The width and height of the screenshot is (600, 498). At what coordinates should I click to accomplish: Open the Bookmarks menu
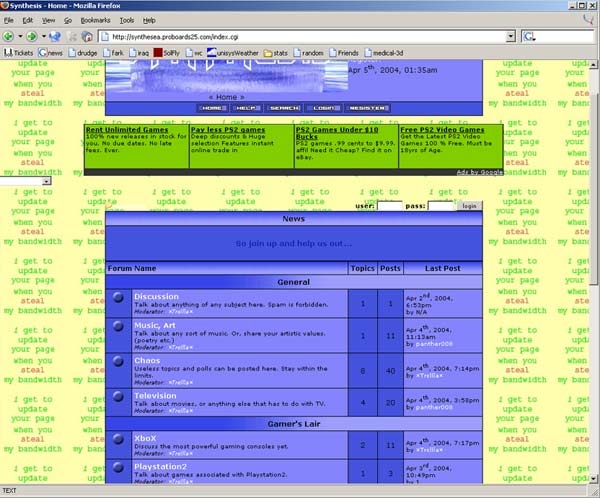click(x=96, y=20)
